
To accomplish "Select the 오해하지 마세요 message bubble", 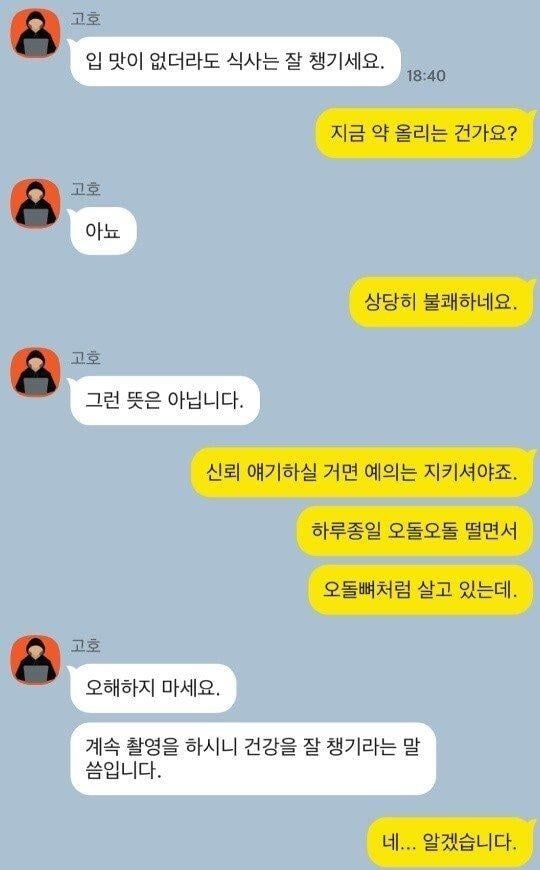I will 153,688.
